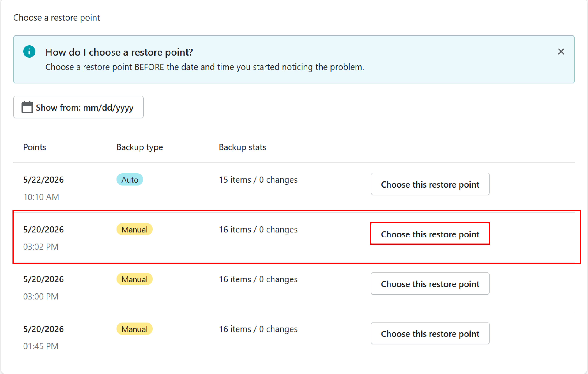The image size is (588, 374).
Task: Click the 03:00 PM time text
Action: (x=41, y=297)
